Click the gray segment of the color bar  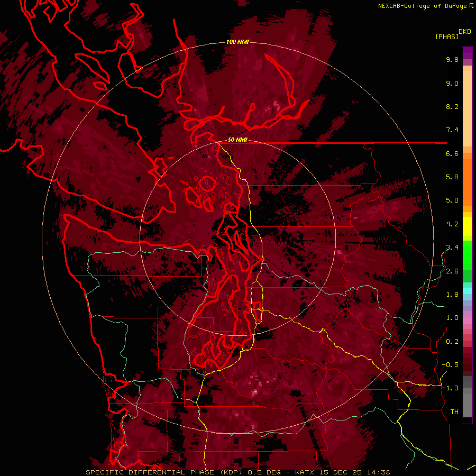click(x=467, y=397)
